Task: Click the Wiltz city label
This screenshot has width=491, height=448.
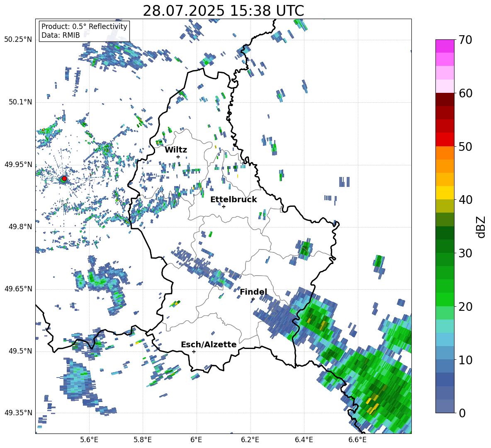Action: [x=176, y=150]
